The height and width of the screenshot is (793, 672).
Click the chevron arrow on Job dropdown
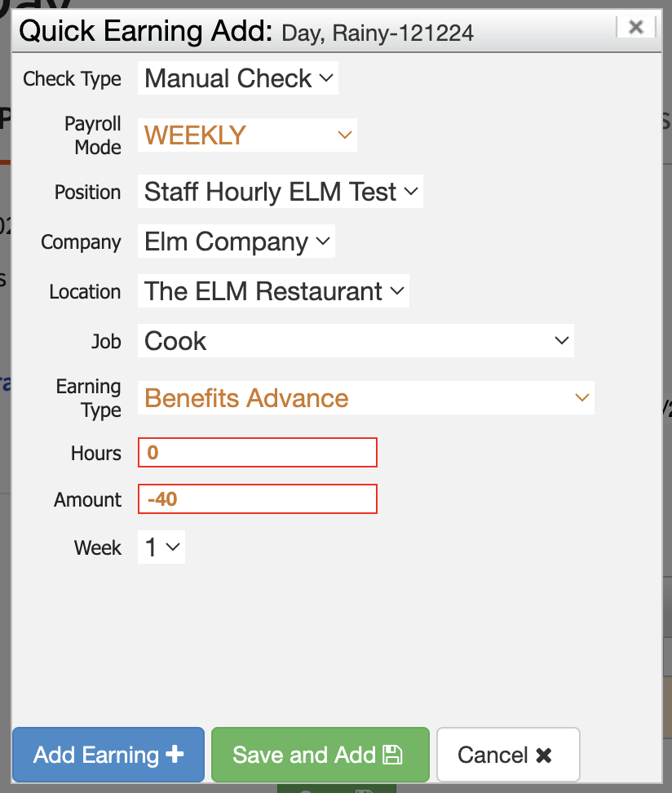point(561,340)
